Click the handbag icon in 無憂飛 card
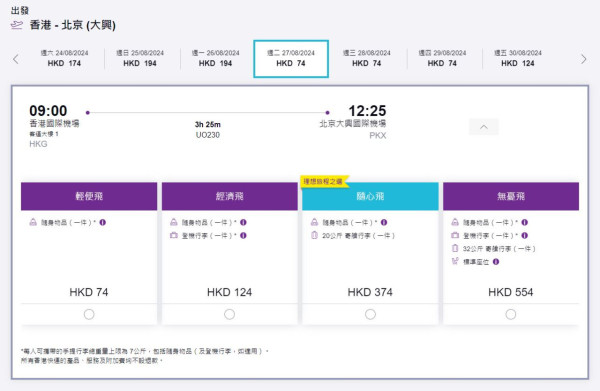The image size is (600, 391). (455, 222)
